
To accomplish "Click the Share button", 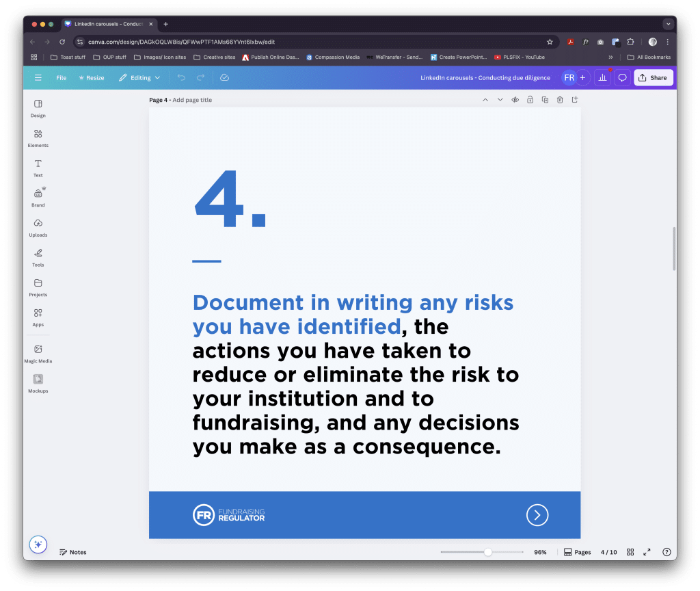I will 653,77.
